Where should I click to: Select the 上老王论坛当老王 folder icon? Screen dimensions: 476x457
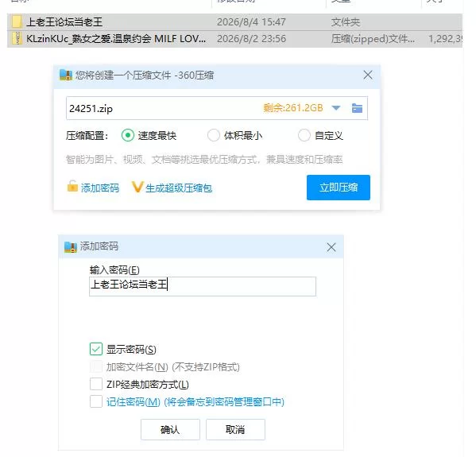(17, 22)
